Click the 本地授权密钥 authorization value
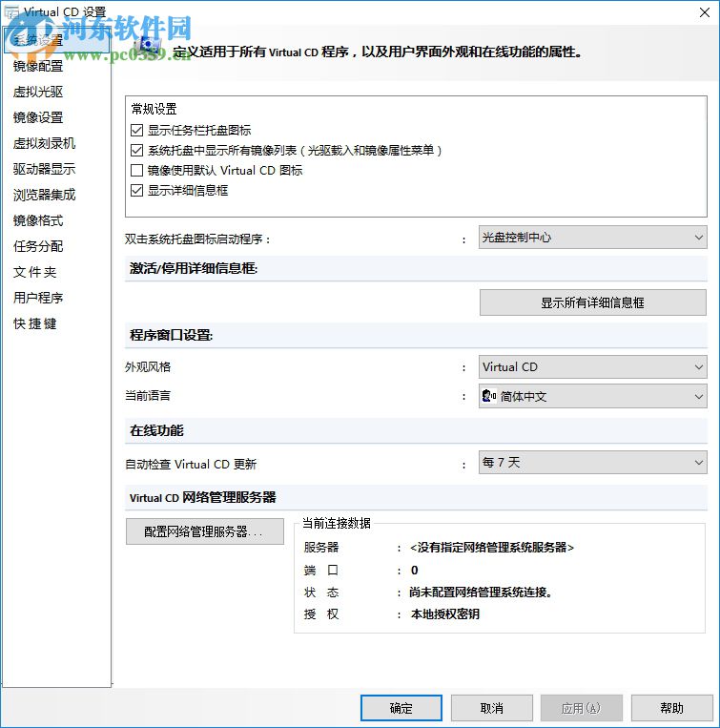The height and width of the screenshot is (728, 720). point(445,614)
